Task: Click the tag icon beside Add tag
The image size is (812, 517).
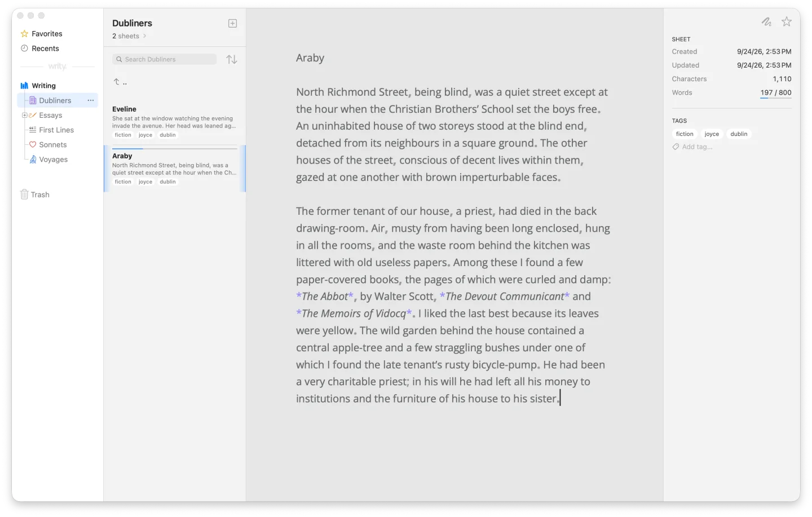Action: (676, 147)
